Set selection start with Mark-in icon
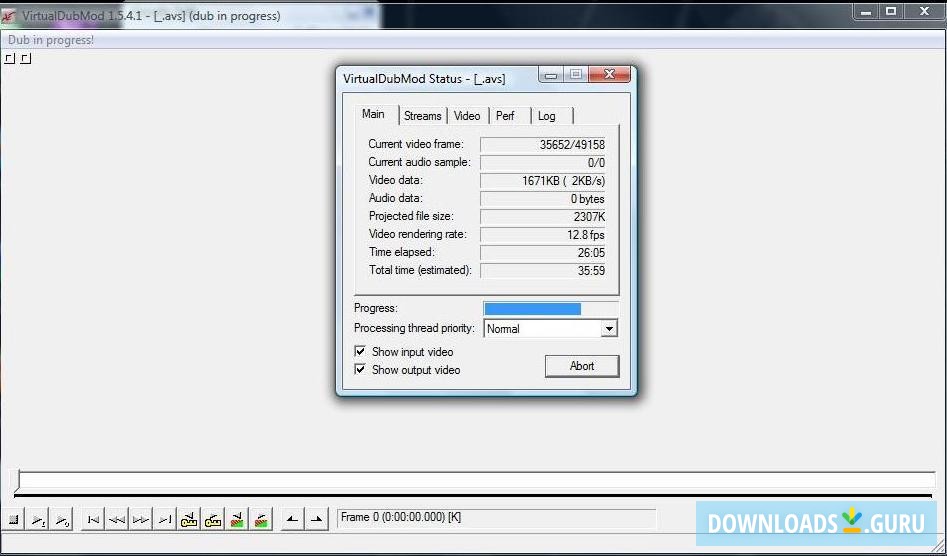Image resolution: width=947 pixels, height=556 pixels. [292, 519]
